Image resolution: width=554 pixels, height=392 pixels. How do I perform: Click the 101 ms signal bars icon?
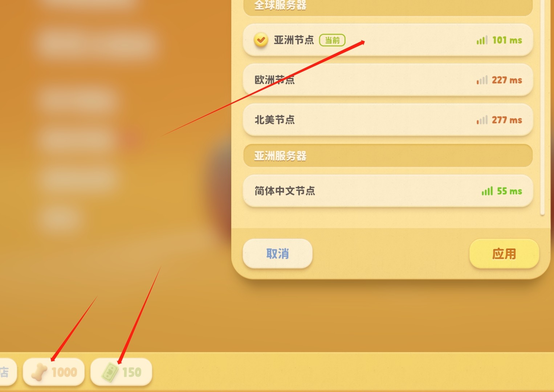(x=482, y=40)
